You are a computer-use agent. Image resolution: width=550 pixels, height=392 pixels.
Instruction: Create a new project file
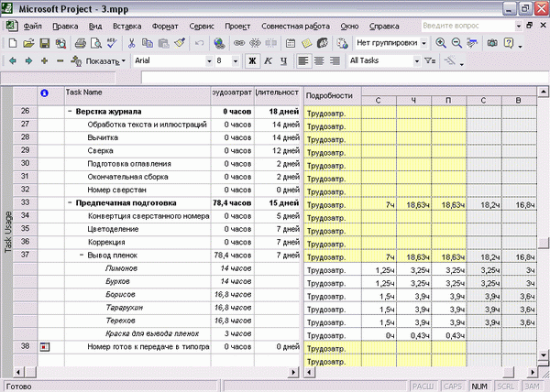(13, 43)
